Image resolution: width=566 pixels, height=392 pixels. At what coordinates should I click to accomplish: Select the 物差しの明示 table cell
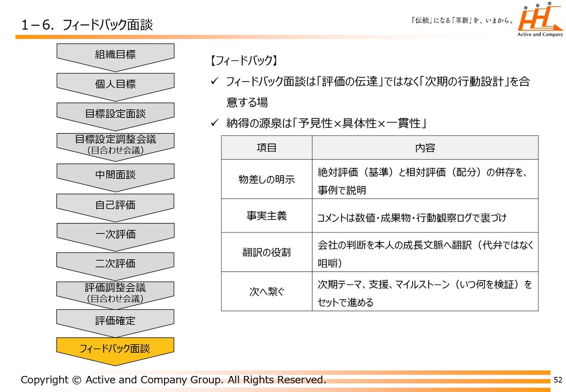point(266,179)
